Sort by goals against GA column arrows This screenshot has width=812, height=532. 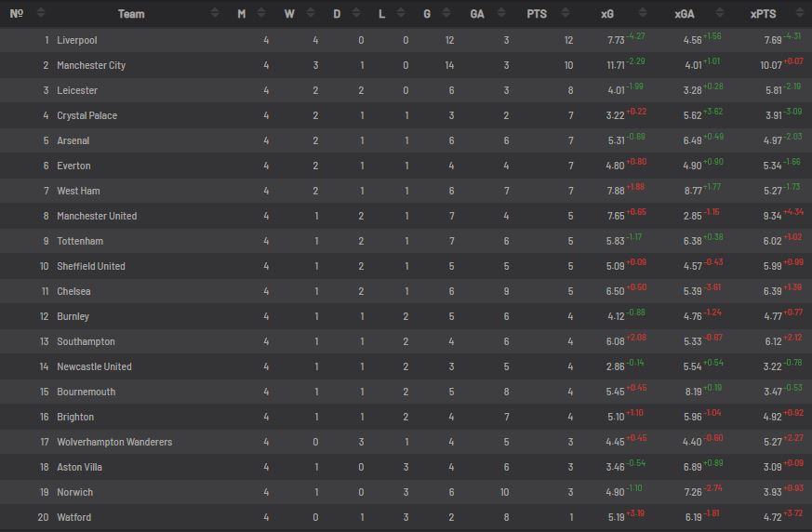[501, 13]
